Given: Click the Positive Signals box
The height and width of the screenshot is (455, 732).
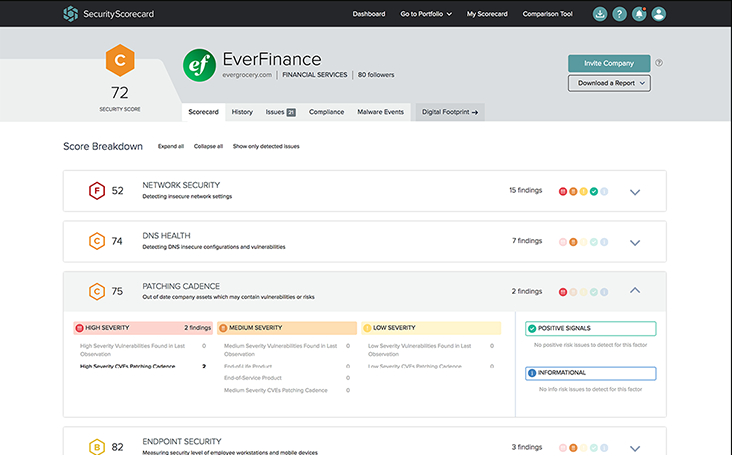Looking at the screenshot, I should [591, 329].
